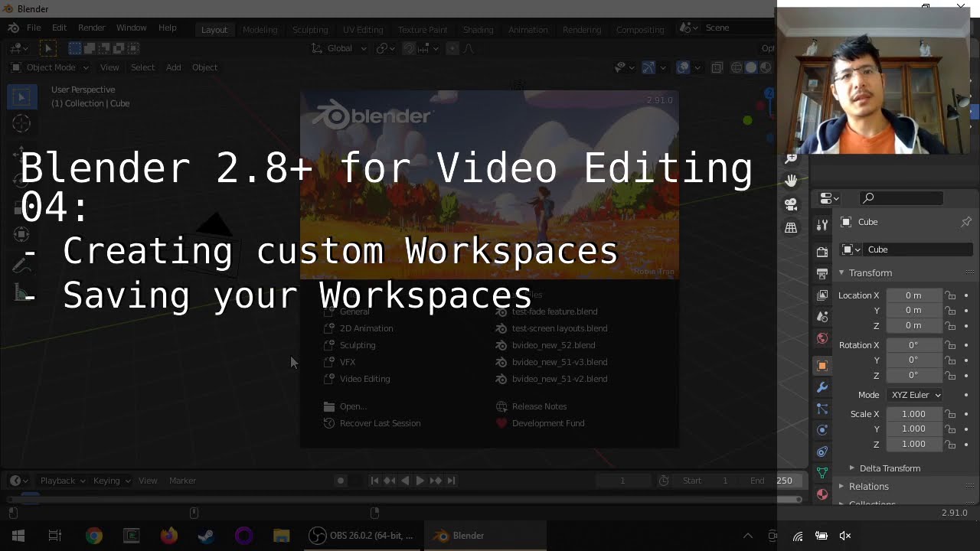Image resolution: width=980 pixels, height=551 pixels.
Task: Click the Location X value field
Action: pyautogui.click(x=913, y=295)
